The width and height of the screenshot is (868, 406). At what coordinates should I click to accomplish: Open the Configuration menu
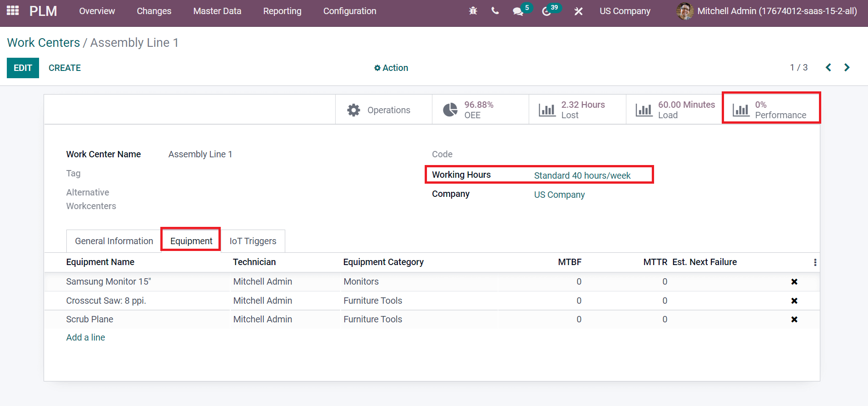point(350,11)
